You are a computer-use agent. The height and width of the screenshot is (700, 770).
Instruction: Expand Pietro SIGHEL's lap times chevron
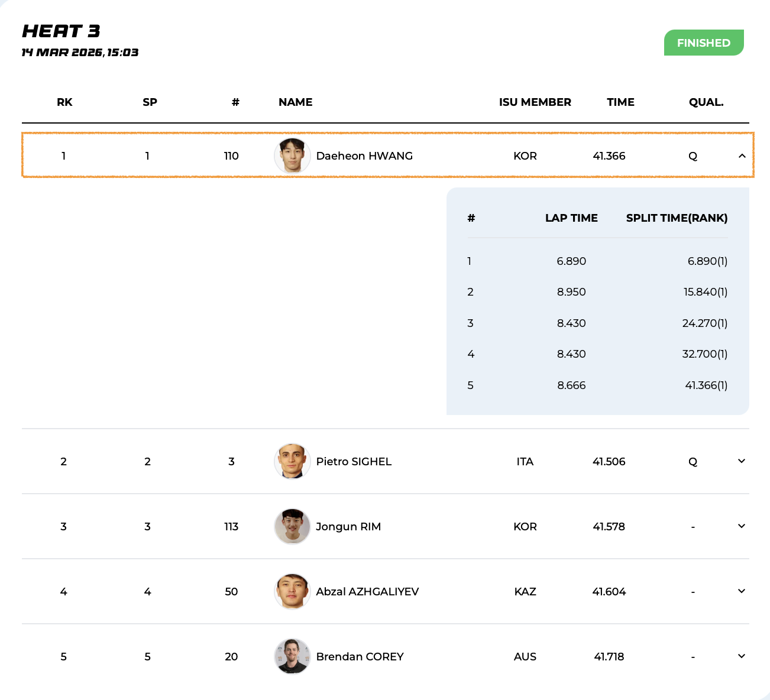point(742,461)
